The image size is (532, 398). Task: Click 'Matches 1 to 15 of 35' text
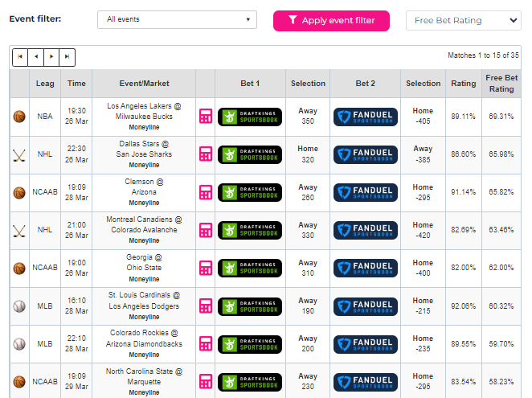(483, 55)
